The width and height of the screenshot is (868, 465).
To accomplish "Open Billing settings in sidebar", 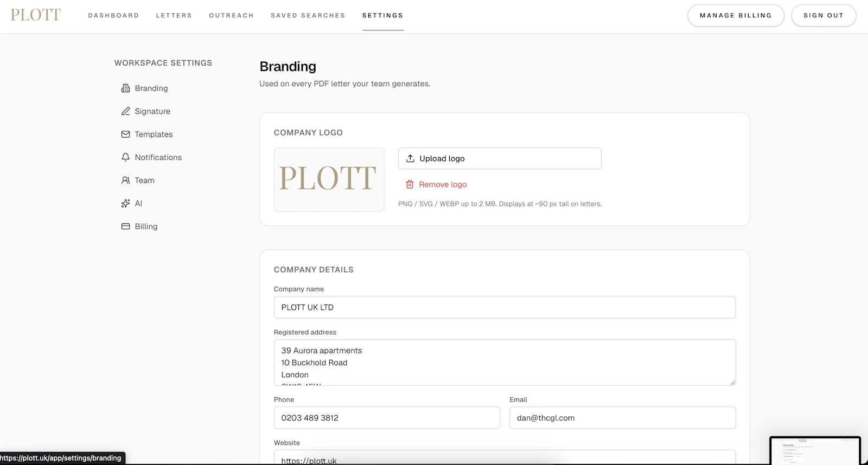I will click(x=139, y=227).
